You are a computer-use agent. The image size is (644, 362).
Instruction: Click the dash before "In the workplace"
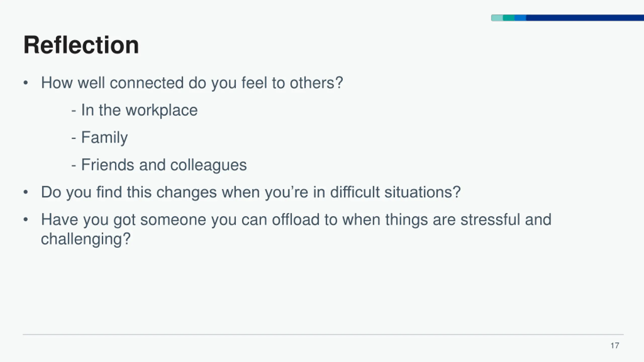click(x=73, y=111)
